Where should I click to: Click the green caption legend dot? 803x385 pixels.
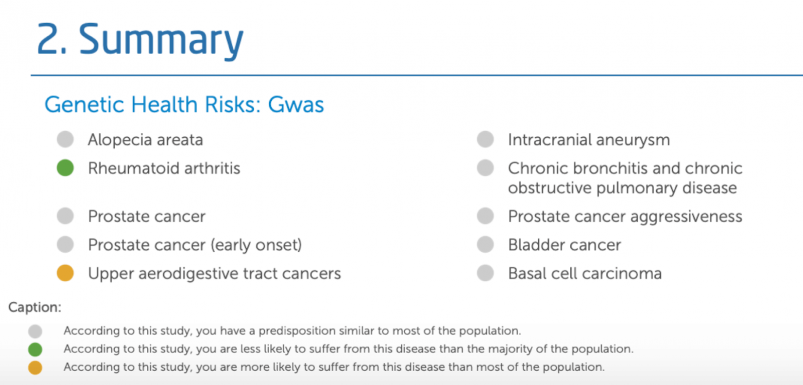click(x=35, y=350)
